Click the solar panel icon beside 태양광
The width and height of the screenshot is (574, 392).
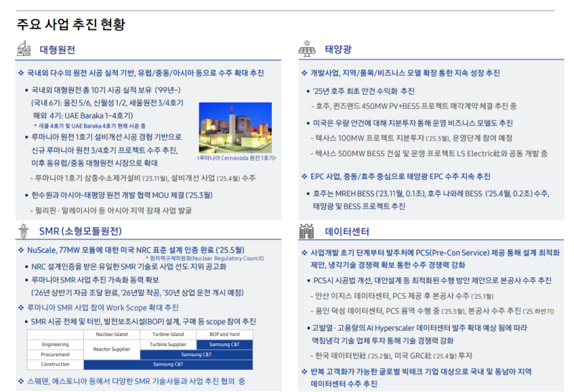click(307, 49)
